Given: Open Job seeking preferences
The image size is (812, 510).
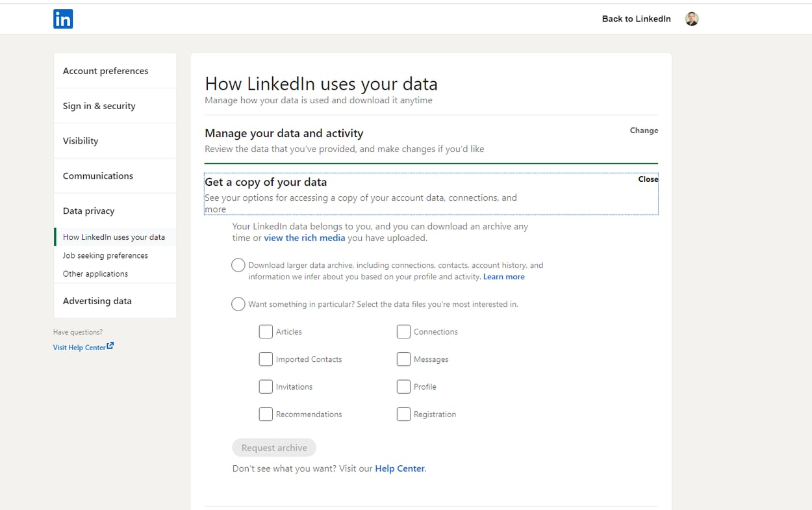Looking at the screenshot, I should point(105,255).
